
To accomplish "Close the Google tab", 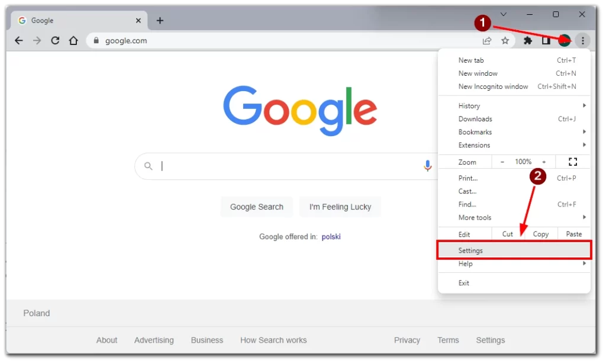I will (138, 21).
